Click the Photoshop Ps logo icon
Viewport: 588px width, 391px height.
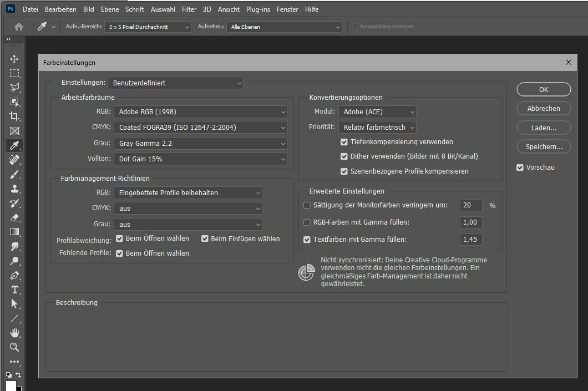click(11, 9)
